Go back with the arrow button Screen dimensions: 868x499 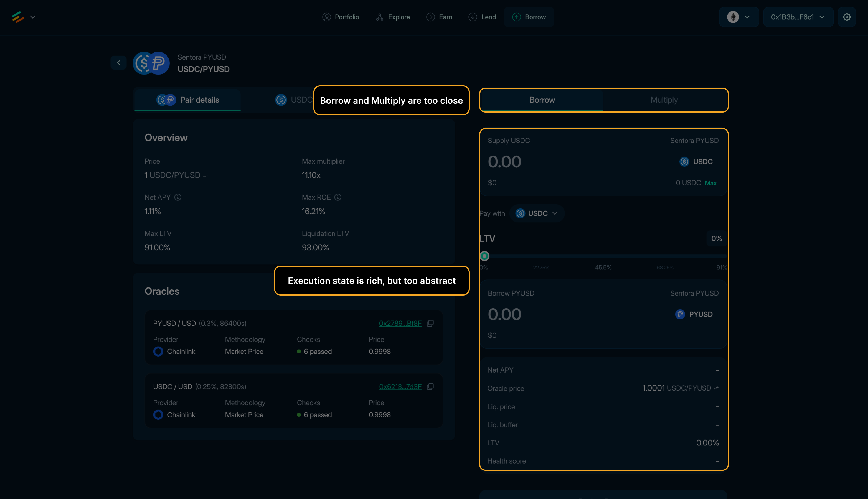point(119,63)
